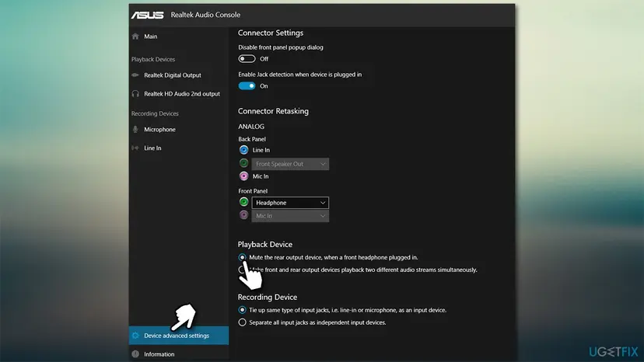Open the Main page

(x=179, y=37)
